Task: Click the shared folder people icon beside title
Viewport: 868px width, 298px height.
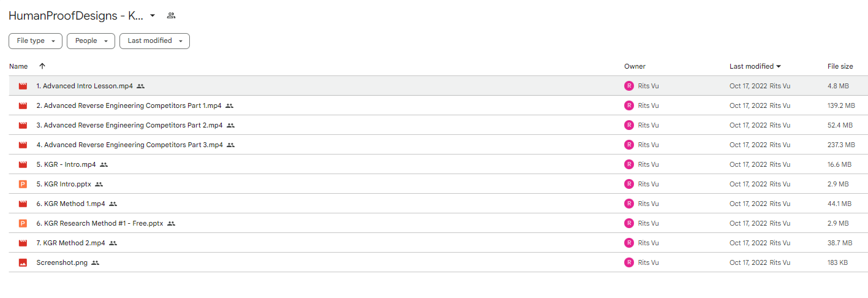Action: click(x=171, y=15)
